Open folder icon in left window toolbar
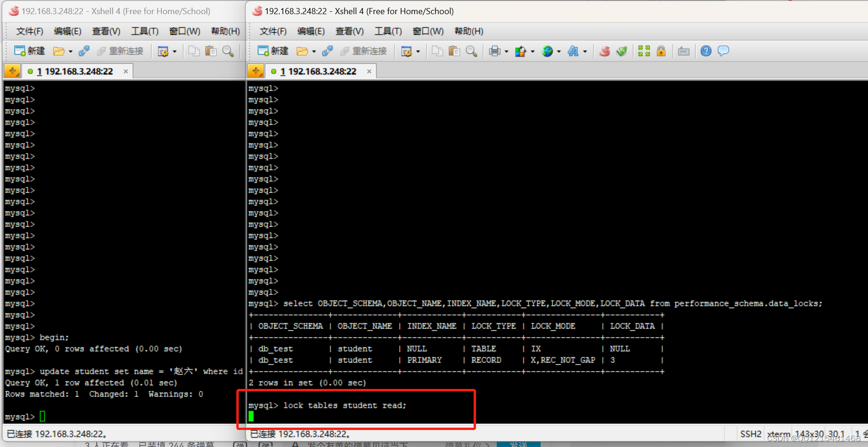The height and width of the screenshot is (447, 868). coord(58,51)
